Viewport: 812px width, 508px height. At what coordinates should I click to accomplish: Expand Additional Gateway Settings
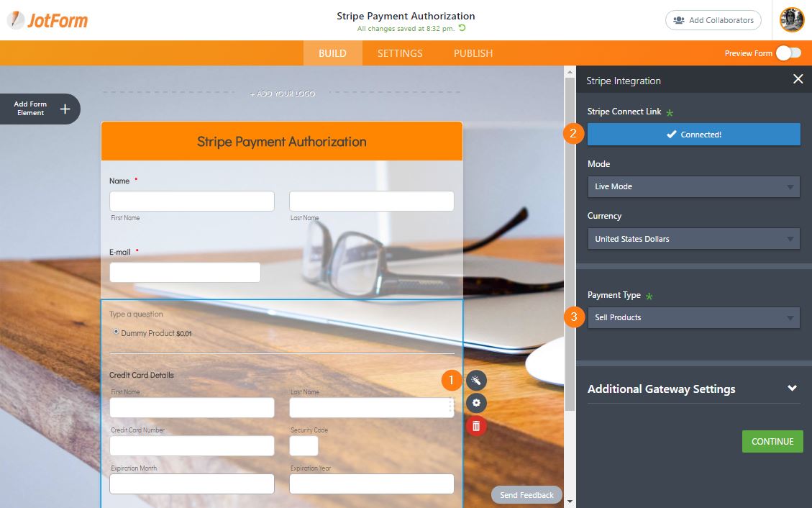693,389
